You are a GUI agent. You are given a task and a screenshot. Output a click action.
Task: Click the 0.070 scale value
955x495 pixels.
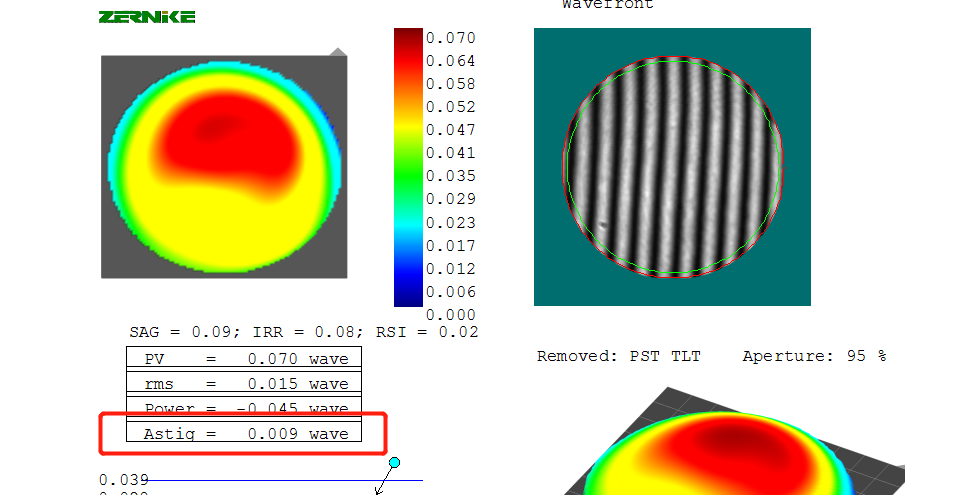click(451, 38)
